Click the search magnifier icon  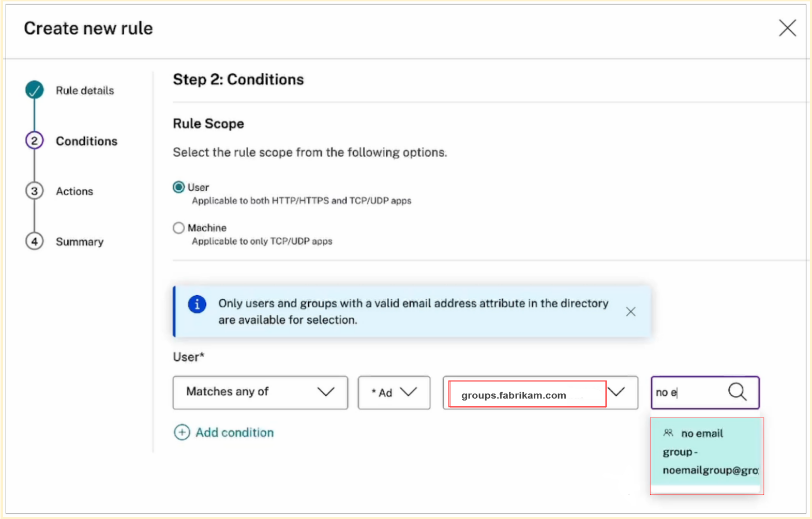737,392
